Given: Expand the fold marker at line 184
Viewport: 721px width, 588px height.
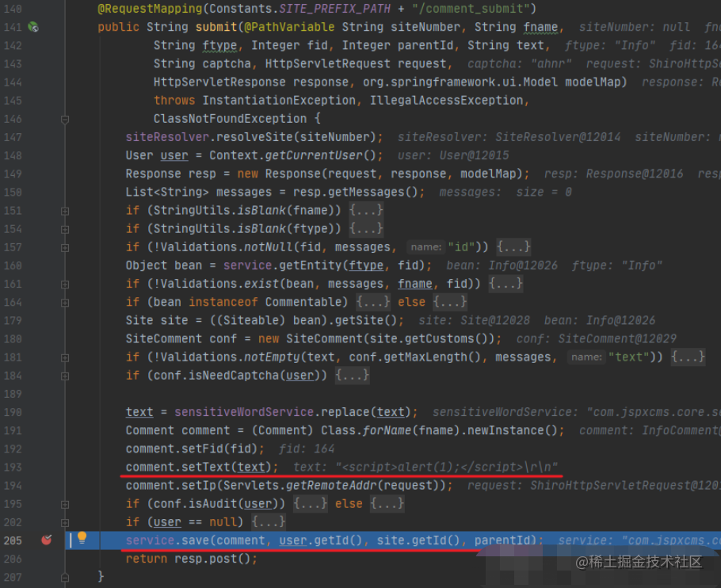Looking at the screenshot, I should point(65,376).
